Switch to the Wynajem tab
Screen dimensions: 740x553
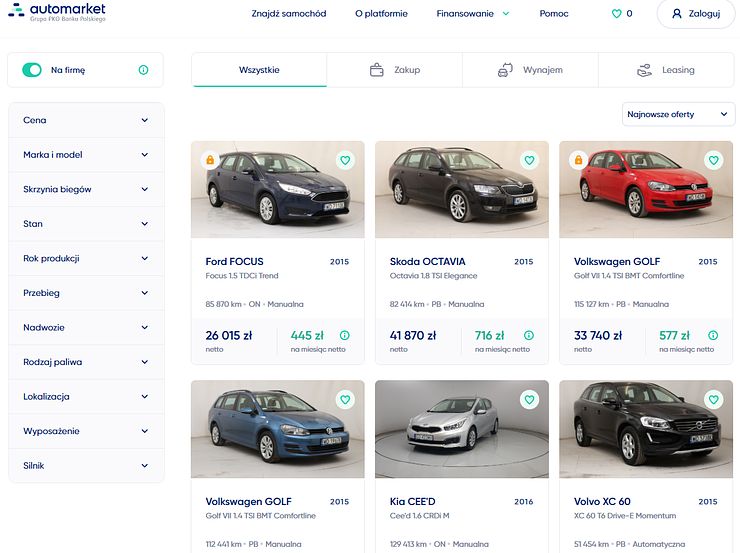pos(530,70)
